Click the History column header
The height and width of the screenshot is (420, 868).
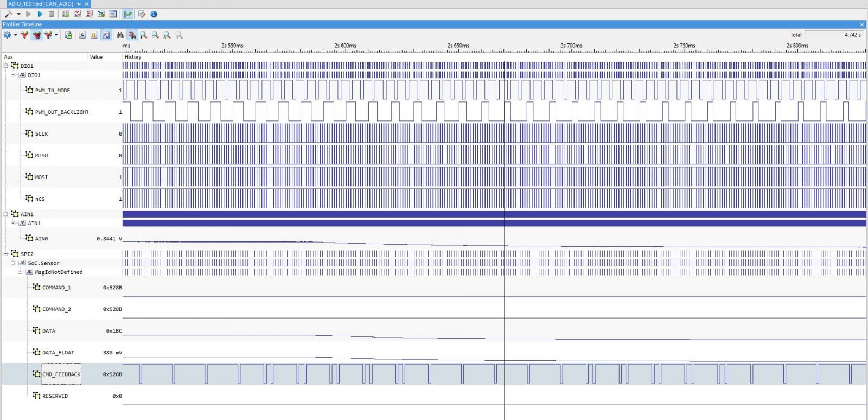coord(494,57)
